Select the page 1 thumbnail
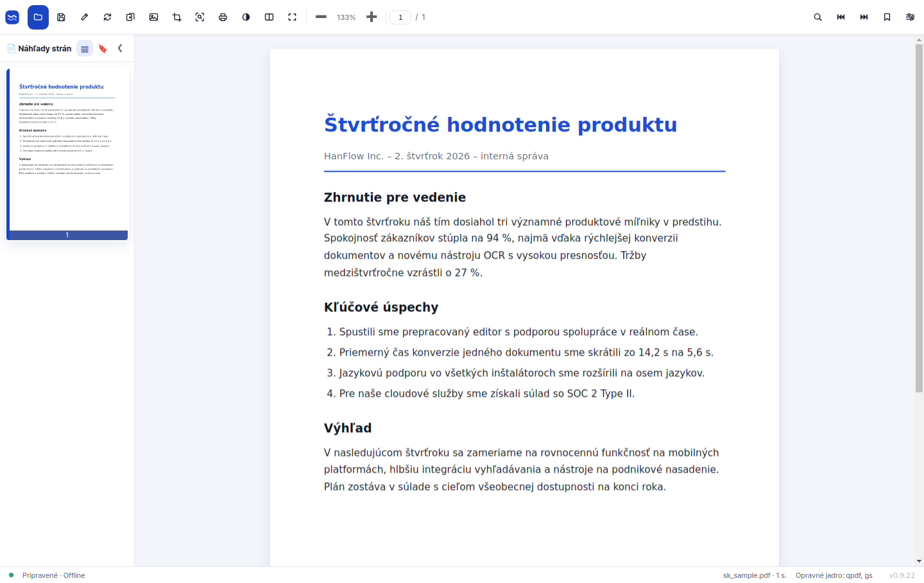Viewport: 924px width, 583px height. pyautogui.click(x=67, y=154)
